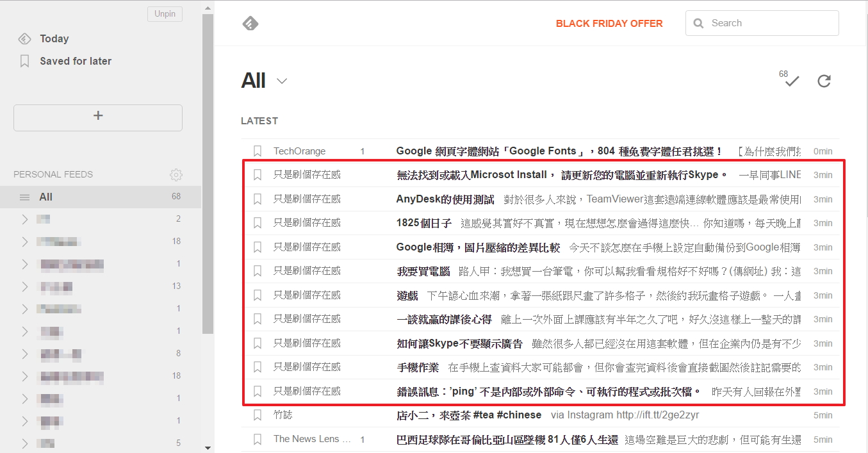Expand the feed category with 2 unread
The image size is (868, 453).
(24, 219)
